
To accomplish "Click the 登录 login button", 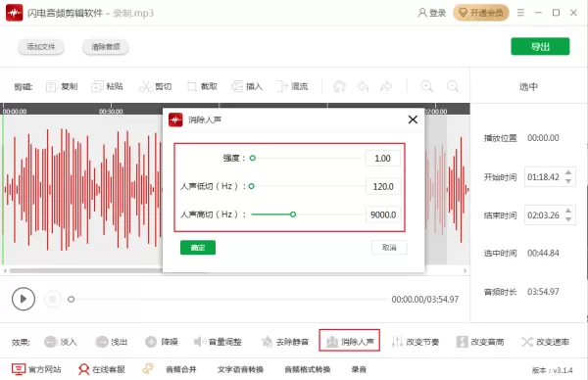I will [x=432, y=13].
